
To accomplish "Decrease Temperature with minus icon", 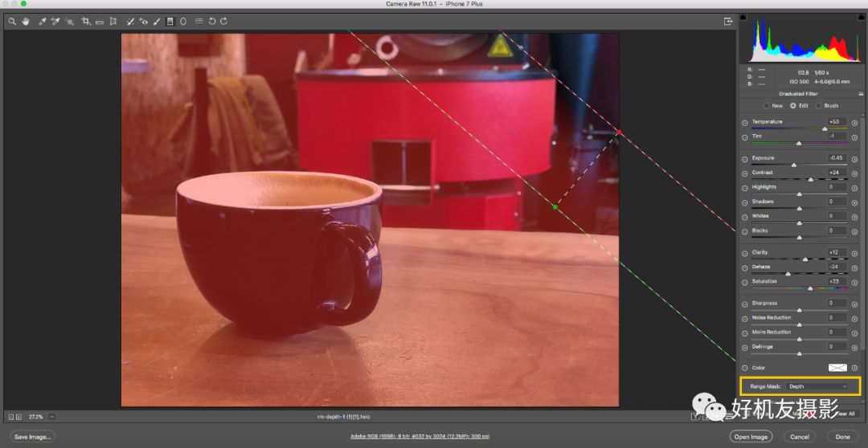I will pyautogui.click(x=744, y=123).
